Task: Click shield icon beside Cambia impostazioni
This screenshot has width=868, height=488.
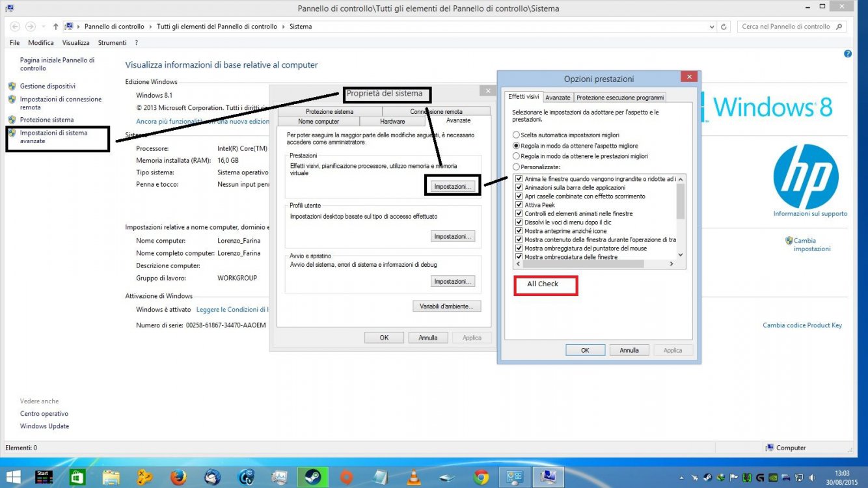Action: tap(789, 241)
